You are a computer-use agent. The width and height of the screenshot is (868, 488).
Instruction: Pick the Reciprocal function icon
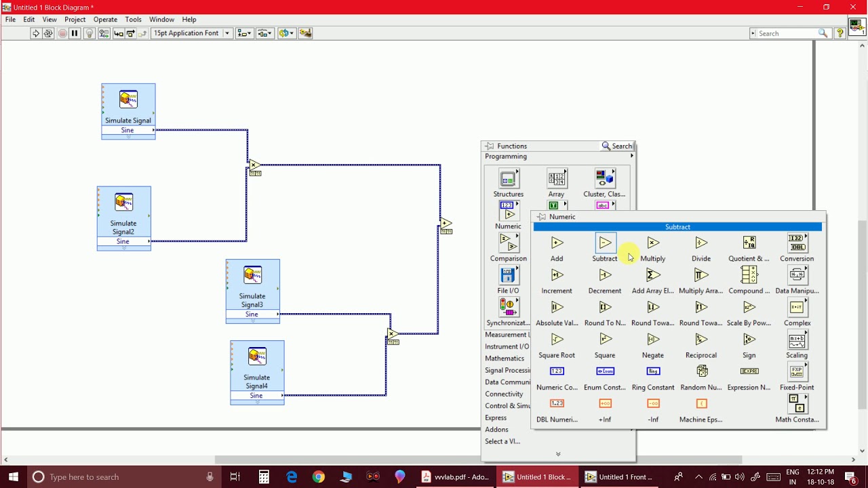[x=701, y=340]
